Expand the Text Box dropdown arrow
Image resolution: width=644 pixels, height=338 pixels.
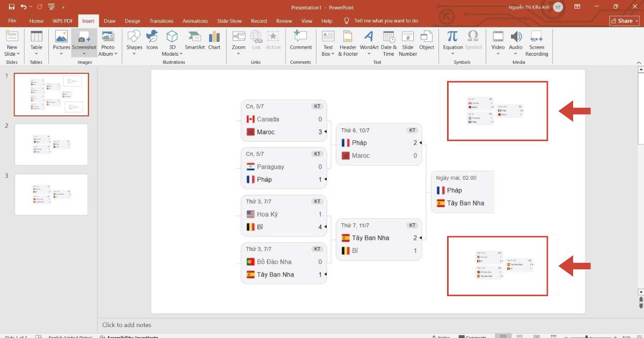point(333,54)
